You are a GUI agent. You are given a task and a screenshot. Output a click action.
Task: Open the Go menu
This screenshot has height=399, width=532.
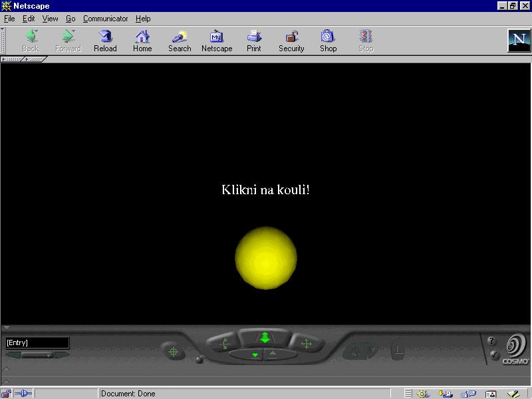[70, 19]
